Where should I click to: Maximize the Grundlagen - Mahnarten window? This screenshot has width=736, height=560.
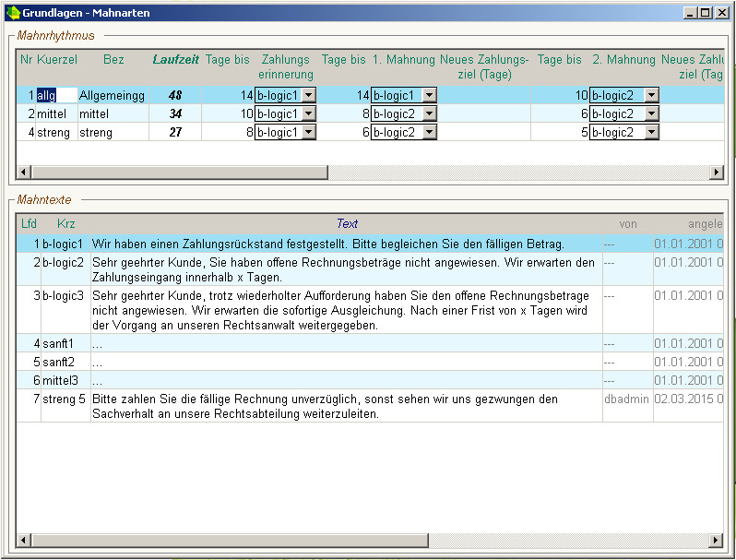point(705,13)
